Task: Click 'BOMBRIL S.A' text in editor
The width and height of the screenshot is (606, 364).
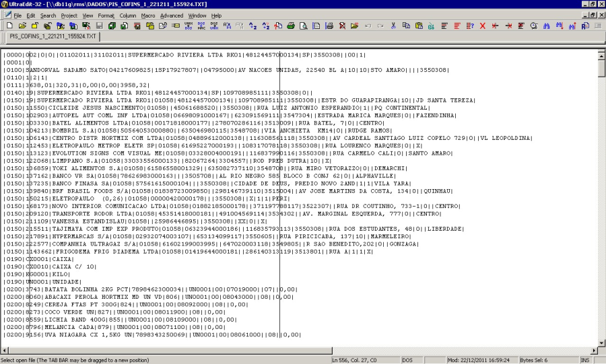Action: coord(73,131)
